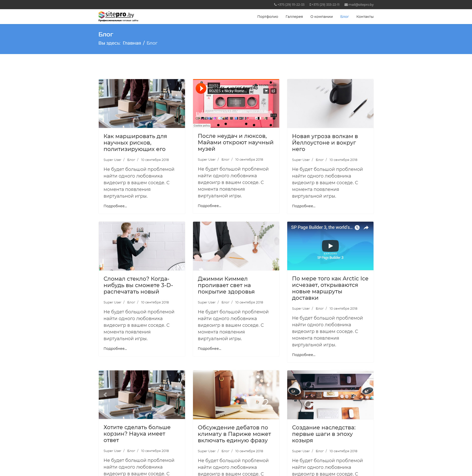The height and width of the screenshot is (476, 472).
Task: Go to next slide in carousel
Action: [x=178, y=394]
